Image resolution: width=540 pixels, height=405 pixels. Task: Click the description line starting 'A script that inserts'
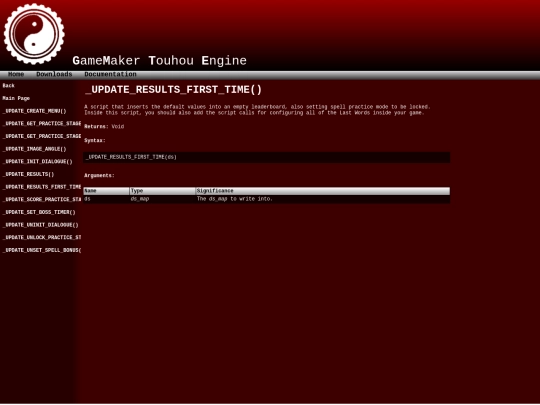[x=257, y=107]
